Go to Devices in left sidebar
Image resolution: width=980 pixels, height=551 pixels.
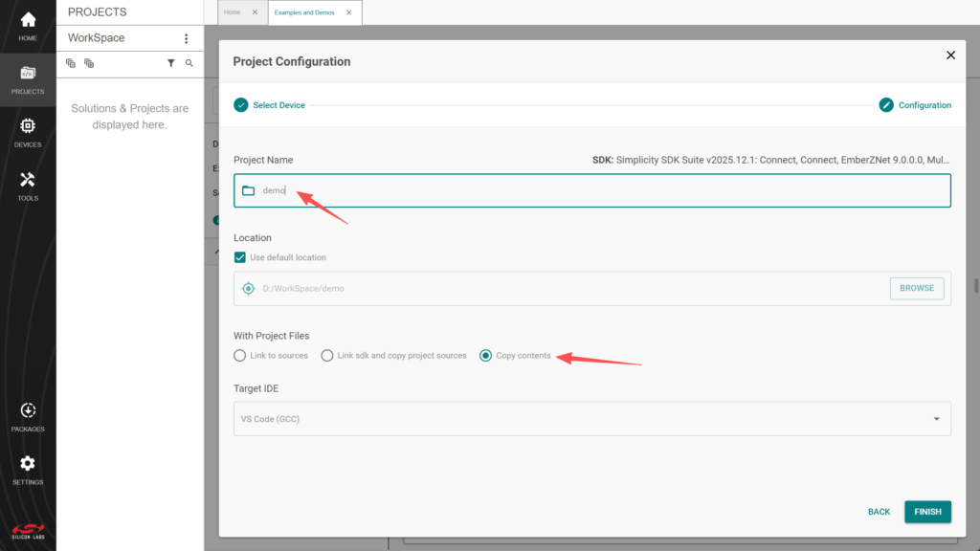point(28,132)
